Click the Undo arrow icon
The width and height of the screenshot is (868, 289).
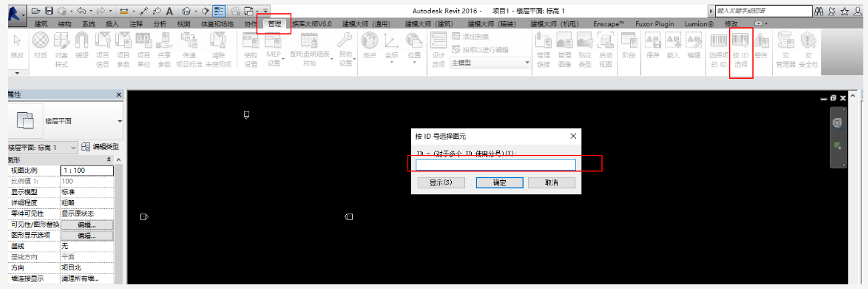[82, 11]
